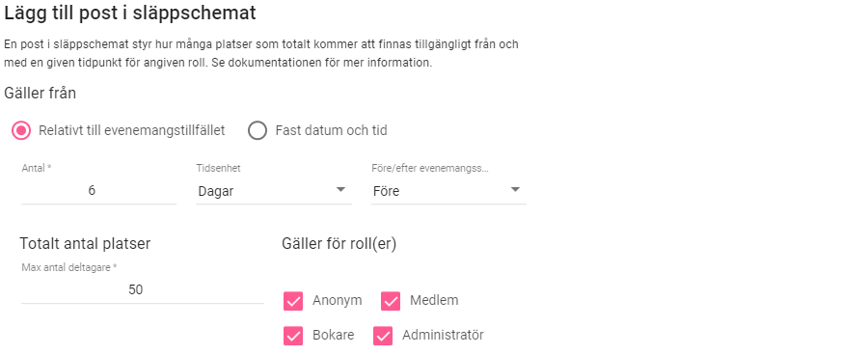Untick the Bokare checkbox
The image size is (868, 355).
click(293, 336)
